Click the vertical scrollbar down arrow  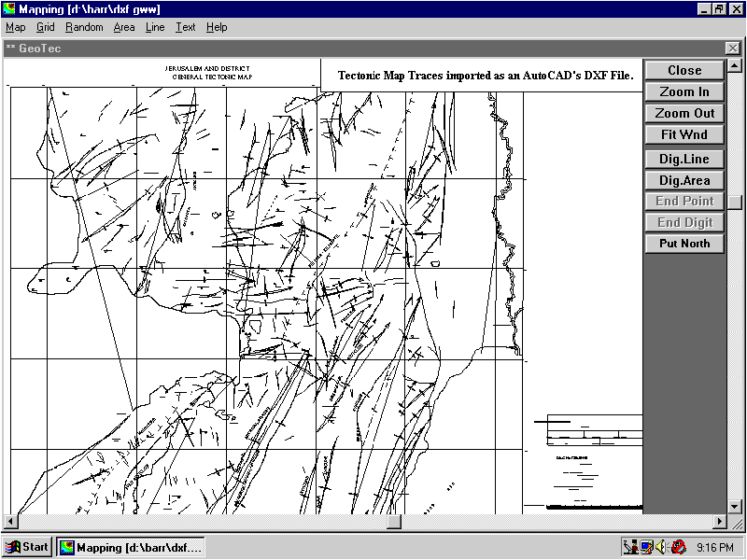(x=735, y=507)
